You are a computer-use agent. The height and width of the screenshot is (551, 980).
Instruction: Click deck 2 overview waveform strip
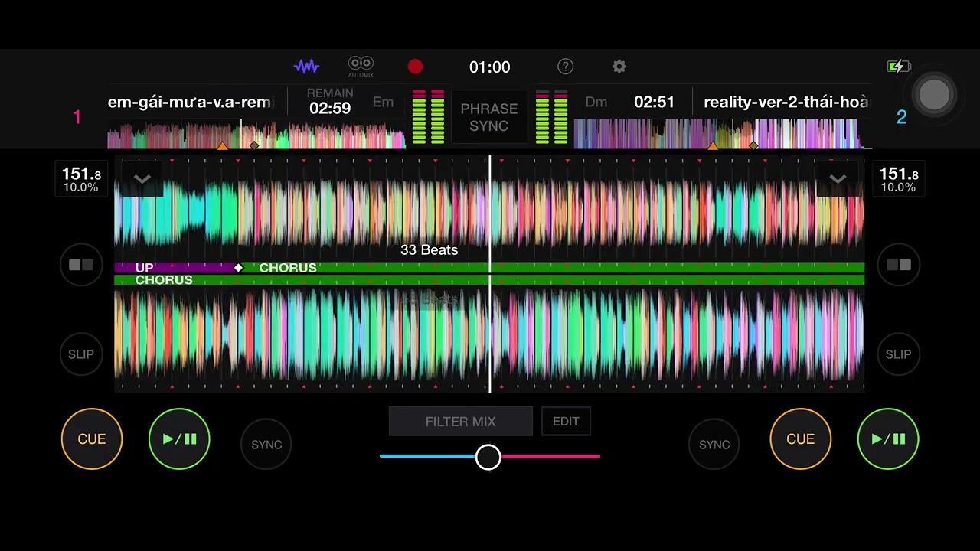(723, 134)
